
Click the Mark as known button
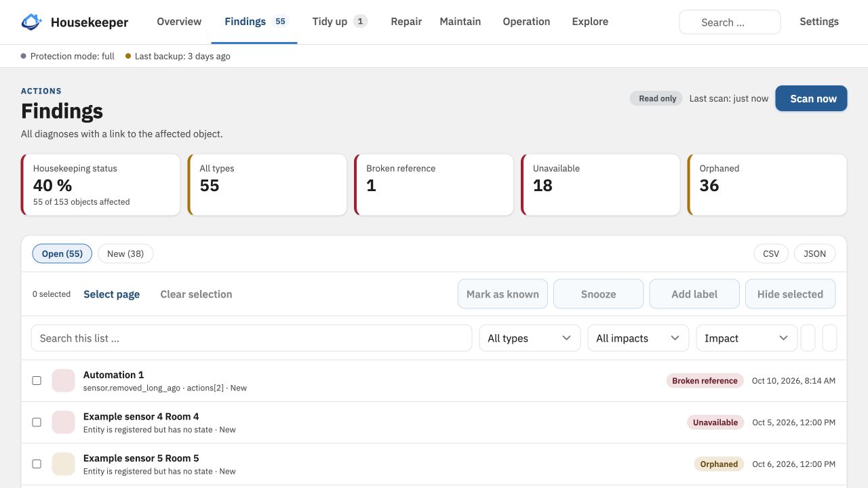pos(502,294)
